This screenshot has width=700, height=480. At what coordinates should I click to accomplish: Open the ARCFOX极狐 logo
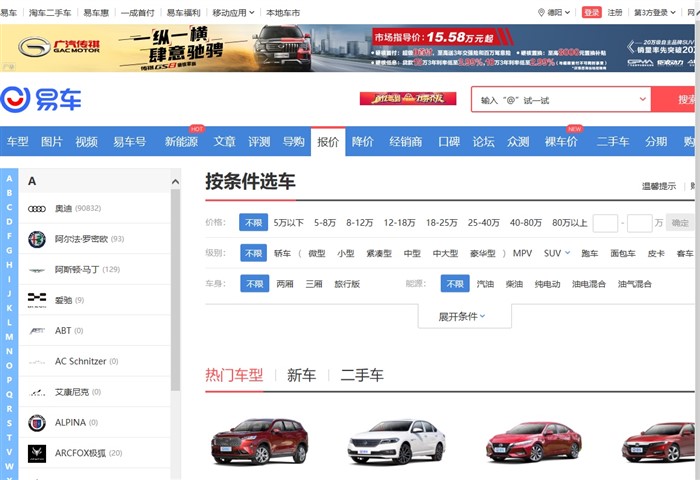[37, 453]
